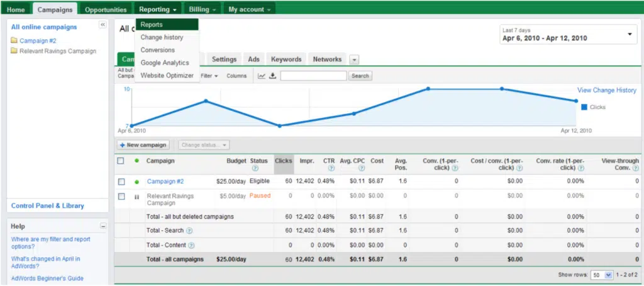The width and height of the screenshot is (644, 286).
Task: Switch to the Networks tab
Action: coord(327,59)
